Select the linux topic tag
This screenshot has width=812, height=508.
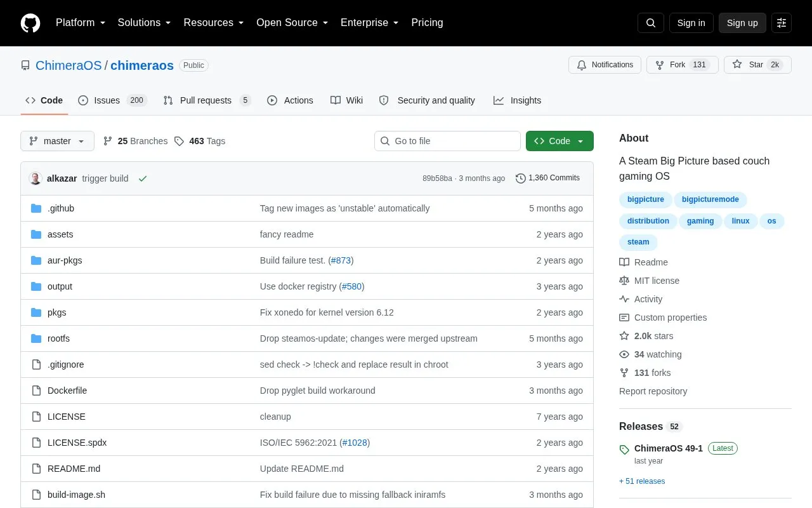tap(740, 221)
